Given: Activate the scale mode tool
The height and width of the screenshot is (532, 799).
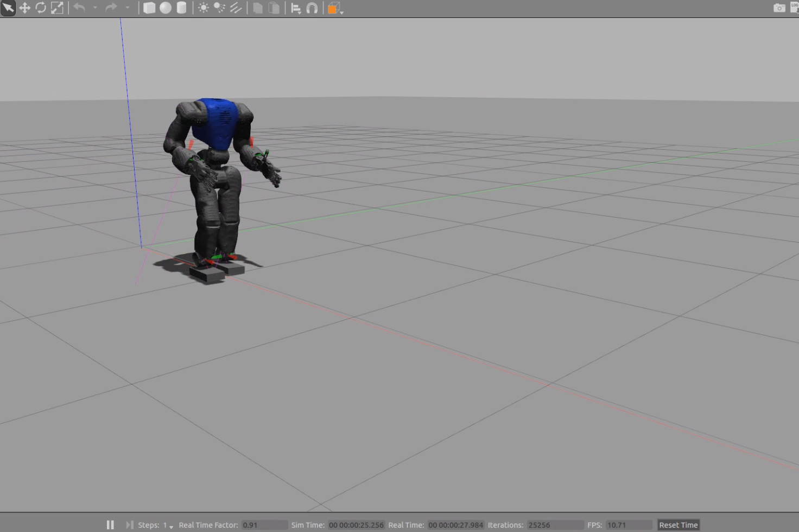Looking at the screenshot, I should pos(57,8).
